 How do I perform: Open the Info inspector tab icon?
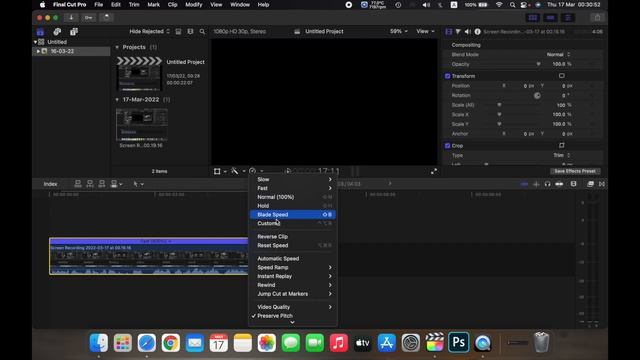click(477, 31)
